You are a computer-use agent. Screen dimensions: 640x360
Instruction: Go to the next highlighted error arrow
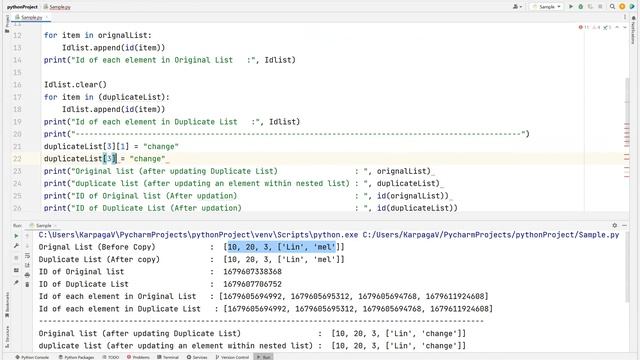pos(624,27)
